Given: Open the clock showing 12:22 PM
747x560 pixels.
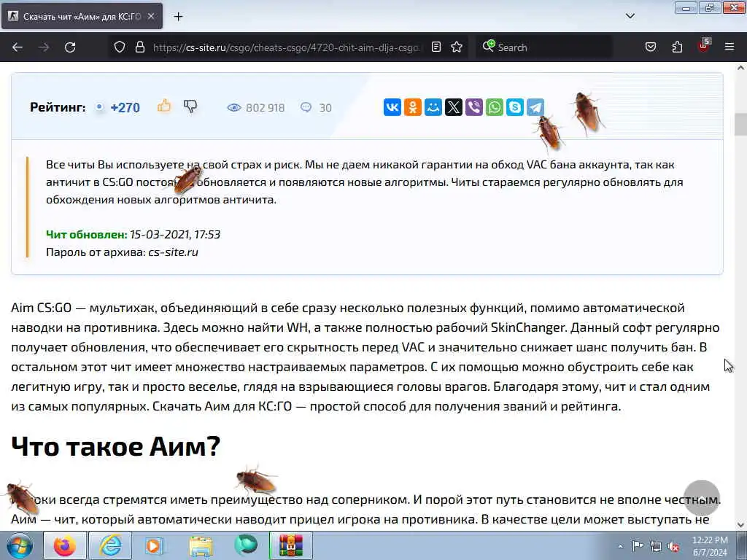Looking at the screenshot, I should [710, 546].
